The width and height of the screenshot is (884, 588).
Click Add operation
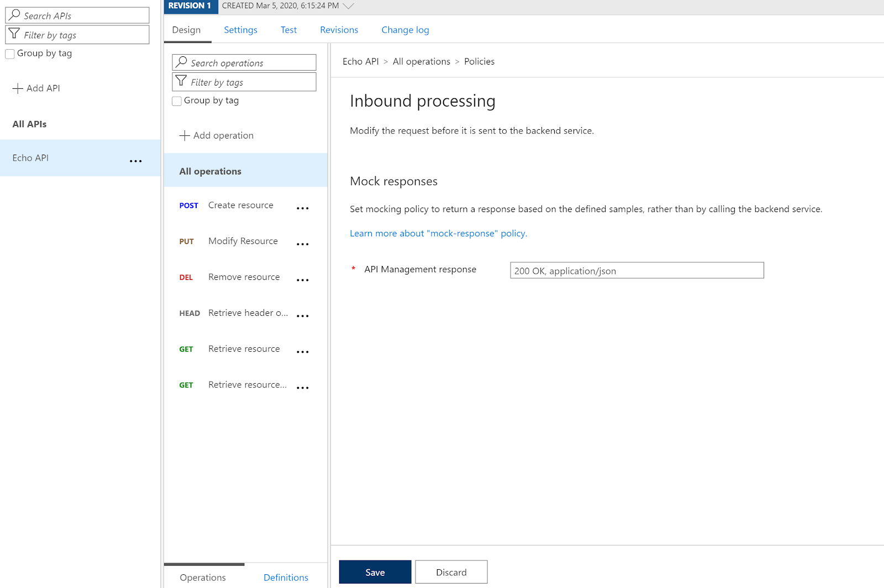point(217,136)
